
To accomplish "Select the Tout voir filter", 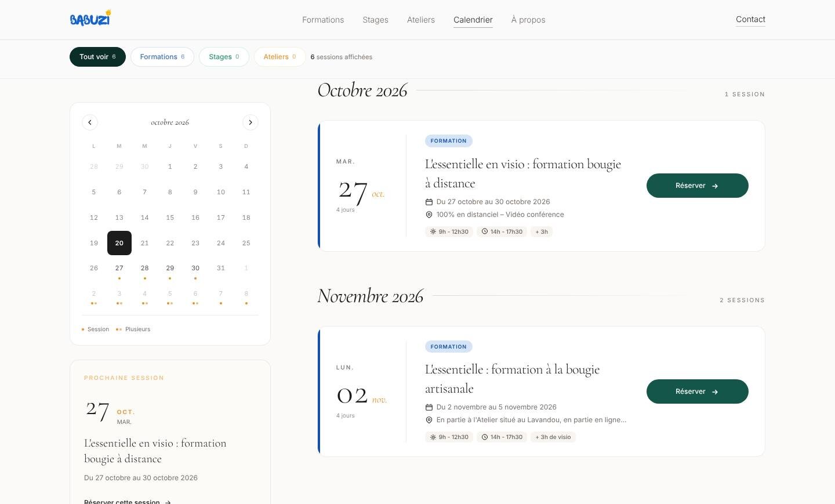I will tap(97, 57).
